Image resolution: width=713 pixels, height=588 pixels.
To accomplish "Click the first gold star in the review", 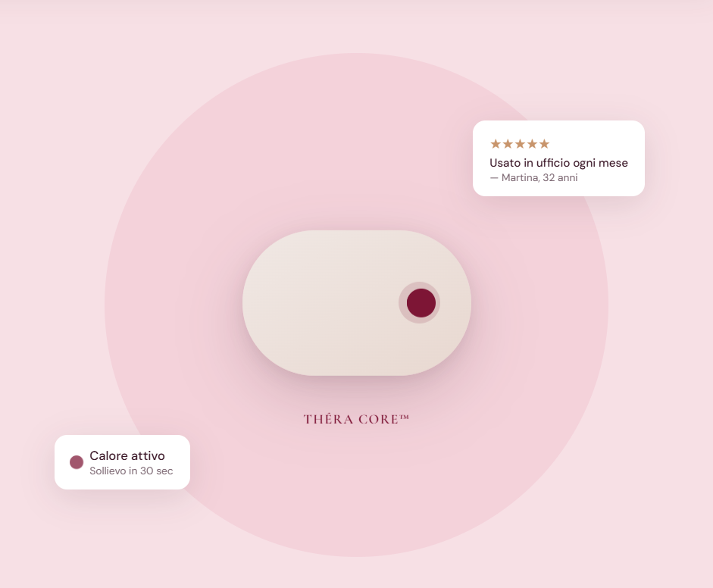I will [496, 144].
